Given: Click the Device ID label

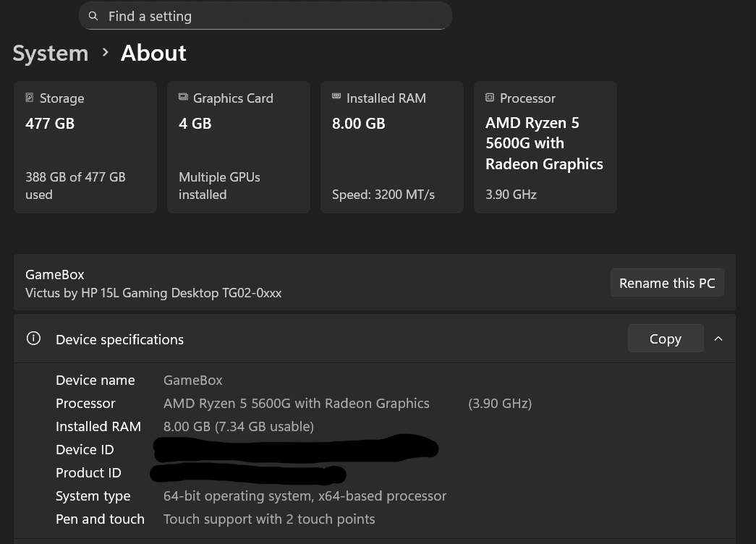Looking at the screenshot, I should click(85, 449).
